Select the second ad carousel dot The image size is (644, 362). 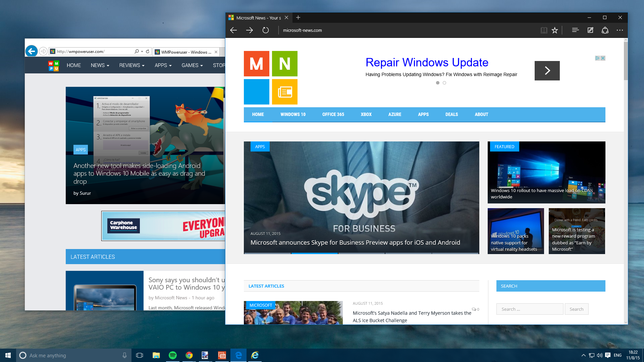pyautogui.click(x=444, y=83)
